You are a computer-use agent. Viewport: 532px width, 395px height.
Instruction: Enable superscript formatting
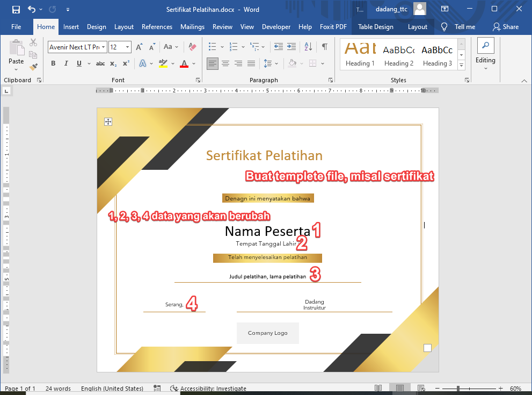pos(126,63)
